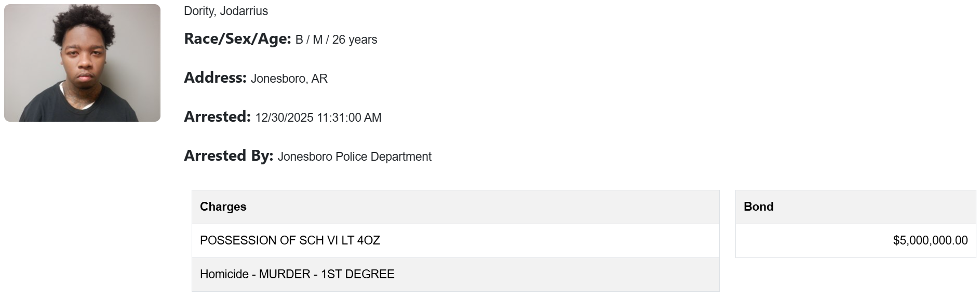The image size is (980, 297).
Task: Click the Arrested label
Action: point(217,117)
